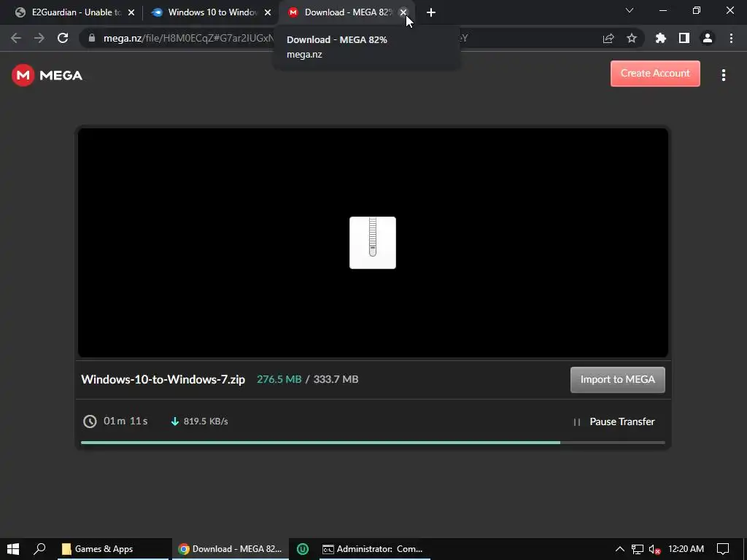Open Chrome profile icon
The height and width of the screenshot is (560, 747).
708,38
